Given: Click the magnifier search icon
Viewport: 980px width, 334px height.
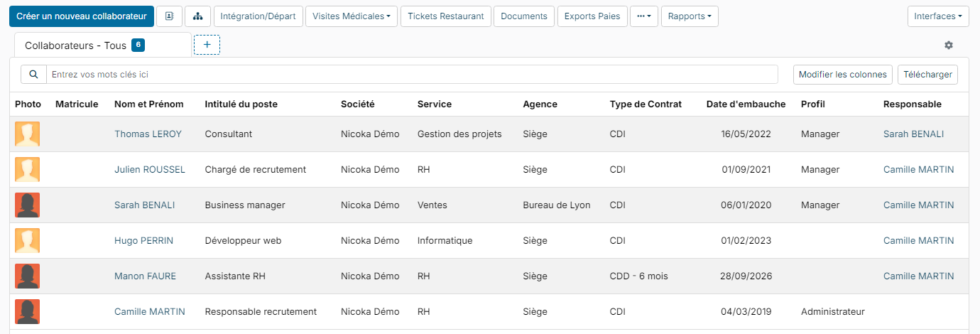Looking at the screenshot, I should [33, 74].
